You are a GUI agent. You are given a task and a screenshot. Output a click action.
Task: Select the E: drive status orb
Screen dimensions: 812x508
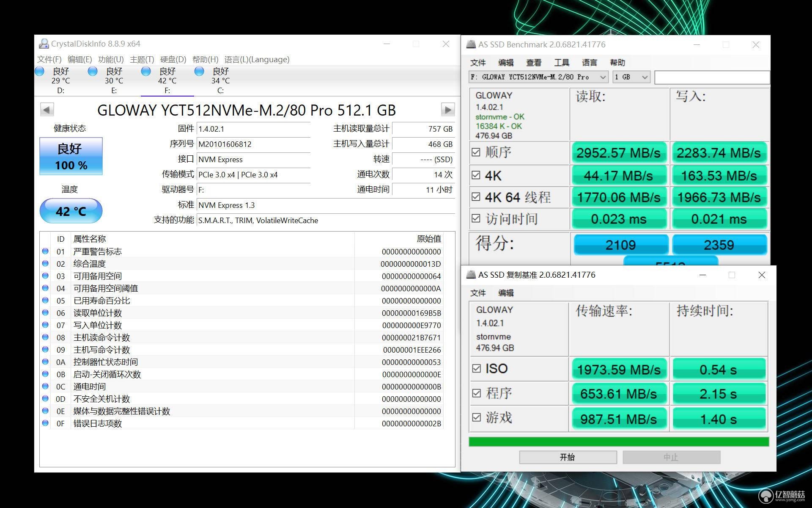coord(93,71)
